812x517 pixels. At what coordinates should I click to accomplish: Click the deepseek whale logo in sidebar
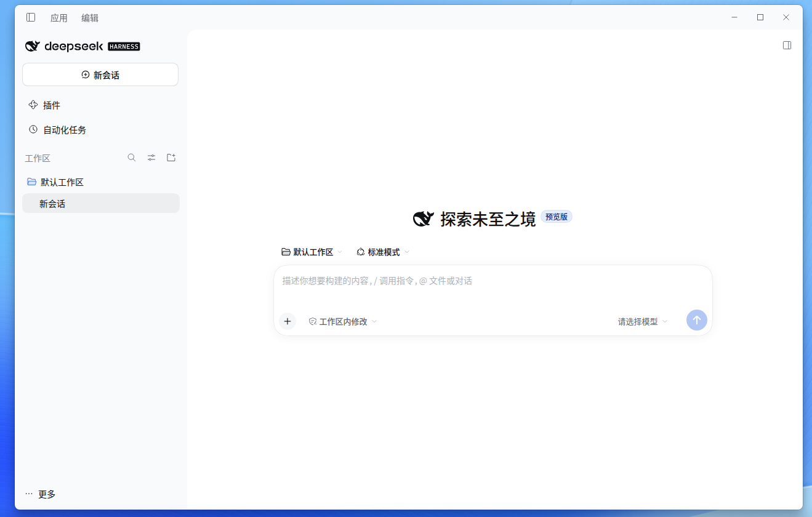(x=33, y=46)
